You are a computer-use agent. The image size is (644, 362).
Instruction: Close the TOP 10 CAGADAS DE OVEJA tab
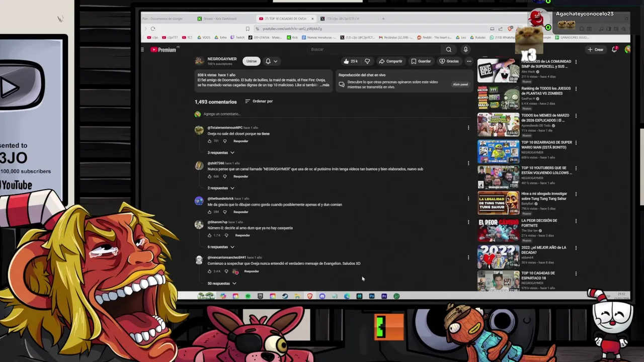312,19
